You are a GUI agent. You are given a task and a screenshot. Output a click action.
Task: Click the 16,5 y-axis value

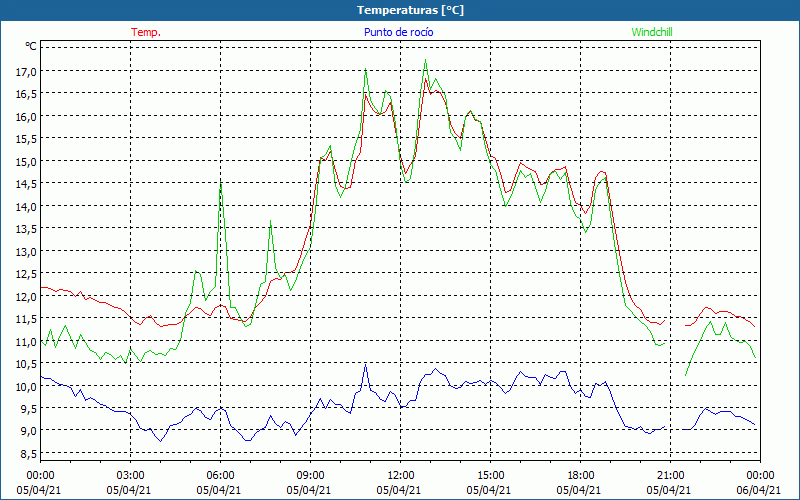pos(26,94)
